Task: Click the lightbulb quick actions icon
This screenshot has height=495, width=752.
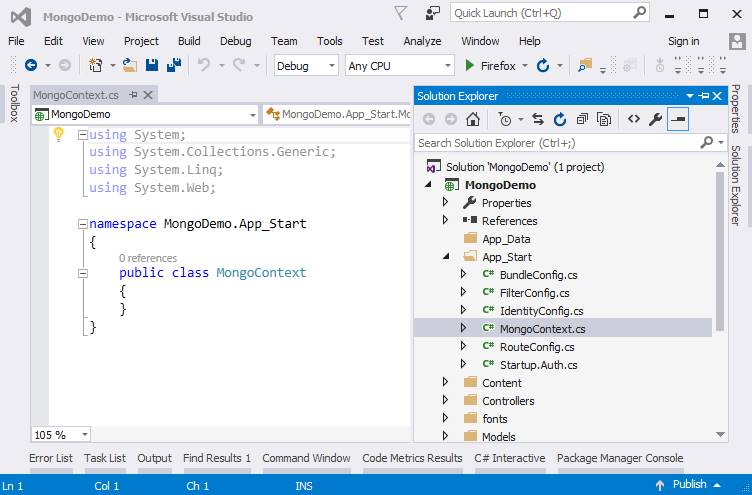Action: (59, 134)
